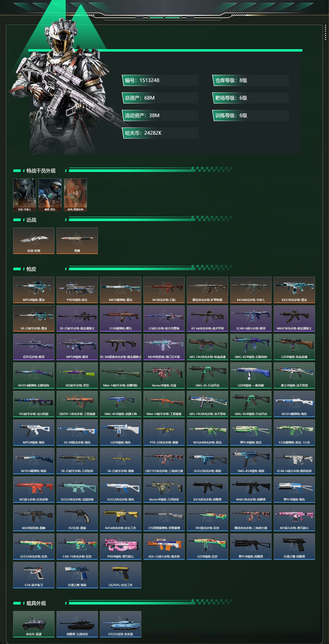Viewport: 329px width, 644px height.
Task: View the P90冲锋枪-黑巧甜心 pink skin
Action: 120,546
